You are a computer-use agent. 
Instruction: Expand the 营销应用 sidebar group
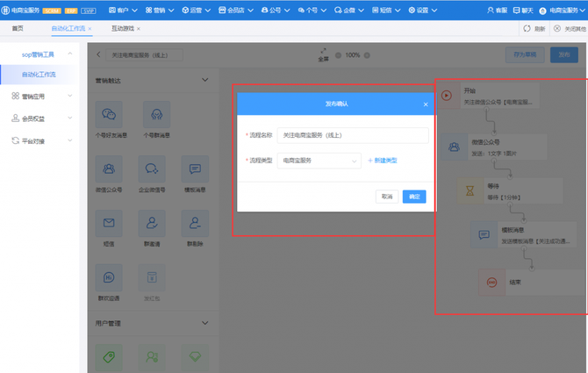pos(70,96)
